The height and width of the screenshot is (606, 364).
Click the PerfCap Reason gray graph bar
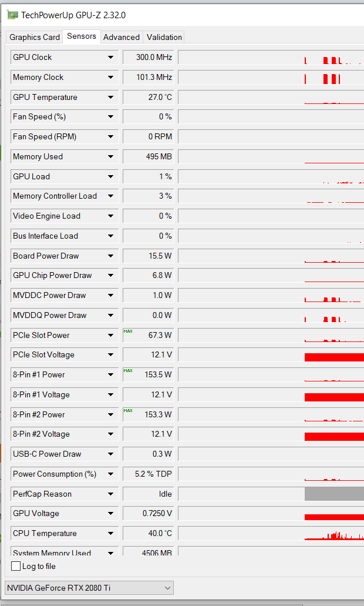(x=334, y=494)
